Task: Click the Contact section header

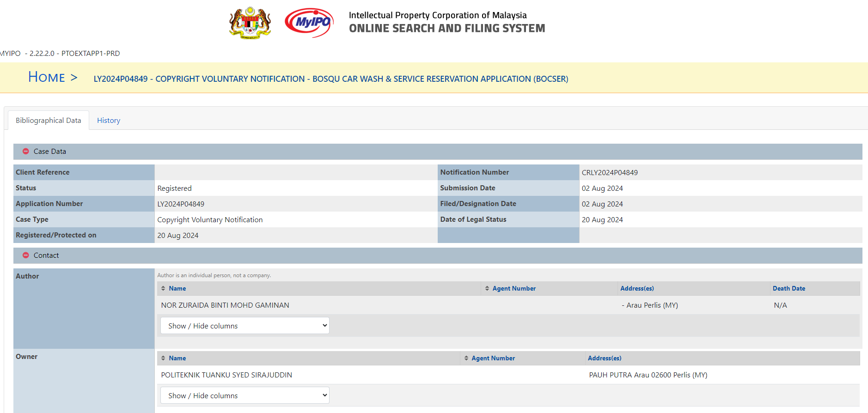Action: (x=438, y=255)
